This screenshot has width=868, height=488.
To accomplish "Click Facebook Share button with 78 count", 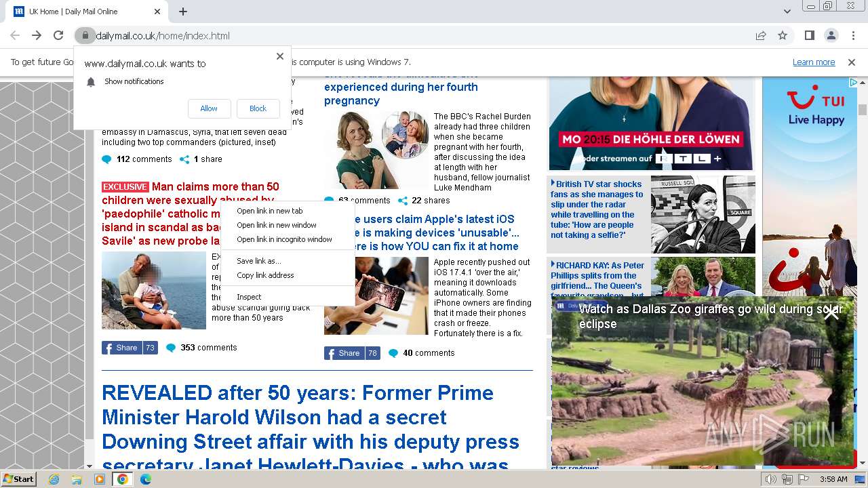I will [352, 353].
